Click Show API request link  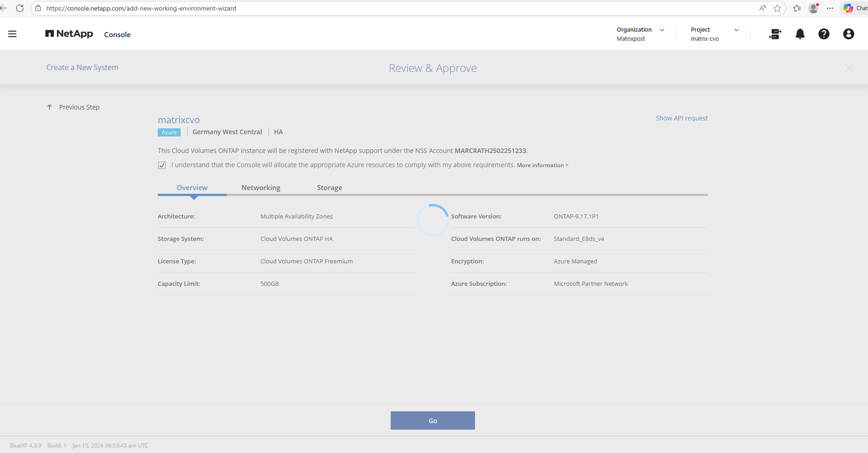click(681, 118)
